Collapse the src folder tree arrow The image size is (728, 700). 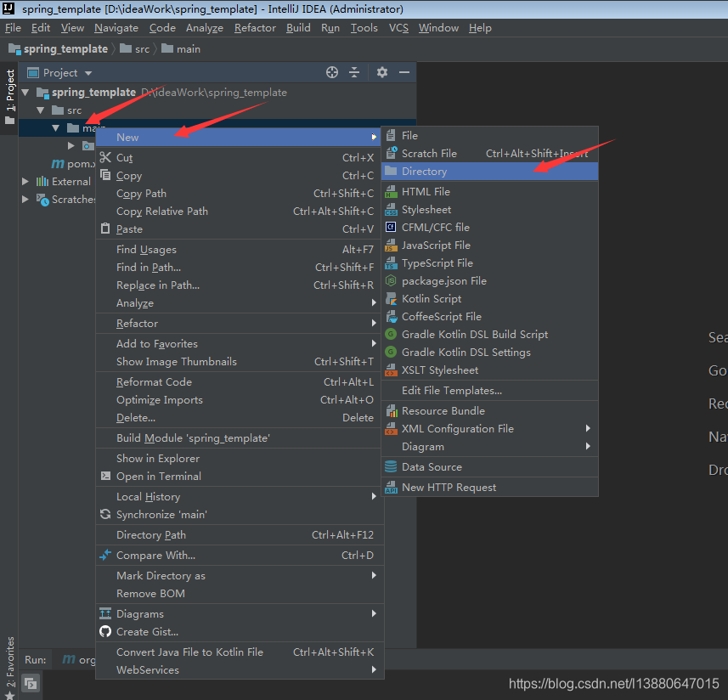41,110
